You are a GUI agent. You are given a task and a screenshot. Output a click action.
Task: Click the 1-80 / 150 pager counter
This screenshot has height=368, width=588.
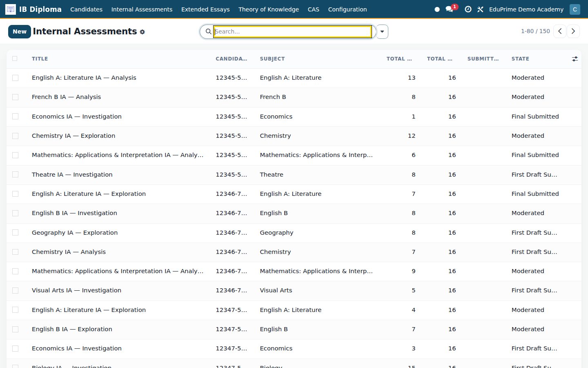(535, 31)
